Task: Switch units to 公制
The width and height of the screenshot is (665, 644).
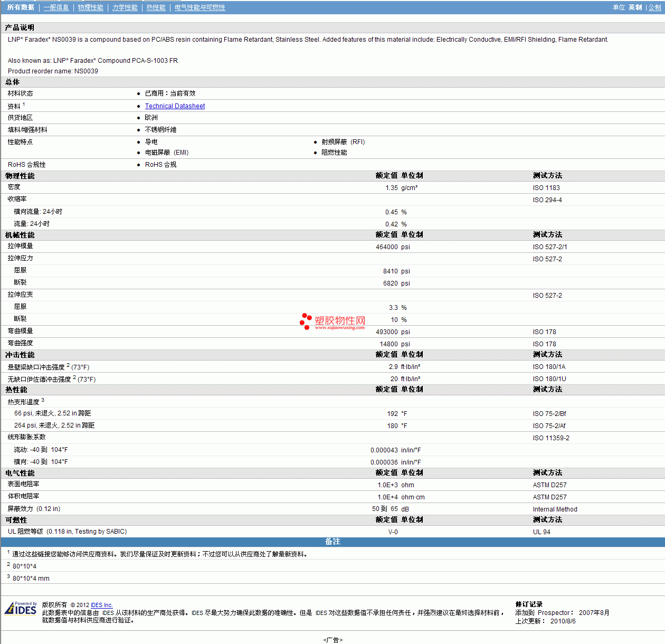Action: 654,7
